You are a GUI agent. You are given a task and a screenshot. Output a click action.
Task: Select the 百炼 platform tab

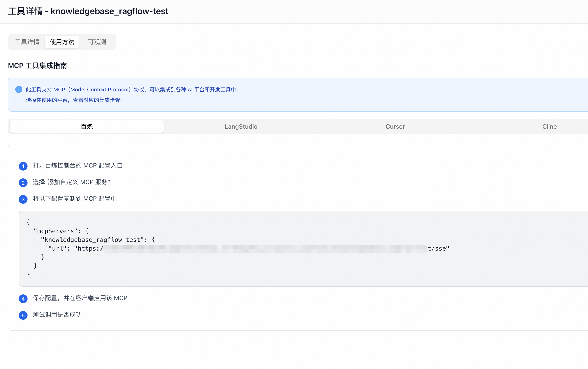[87, 126]
